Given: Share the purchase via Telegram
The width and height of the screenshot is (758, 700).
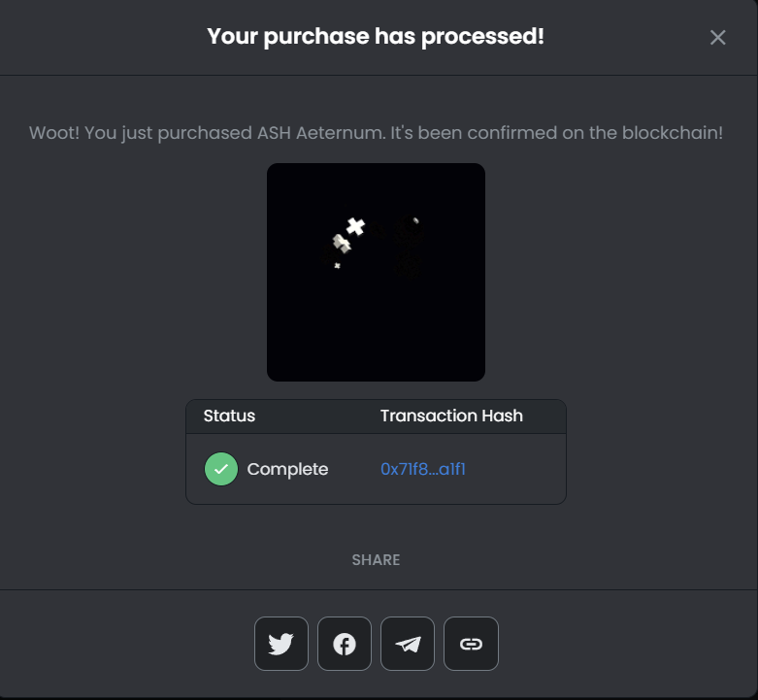Looking at the screenshot, I should (408, 644).
